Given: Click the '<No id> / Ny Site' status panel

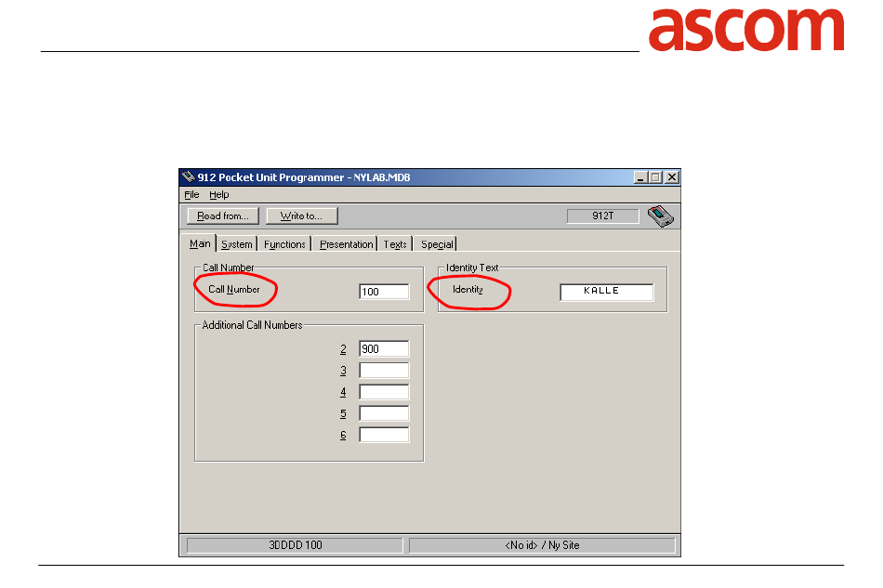Looking at the screenshot, I should tap(542, 545).
